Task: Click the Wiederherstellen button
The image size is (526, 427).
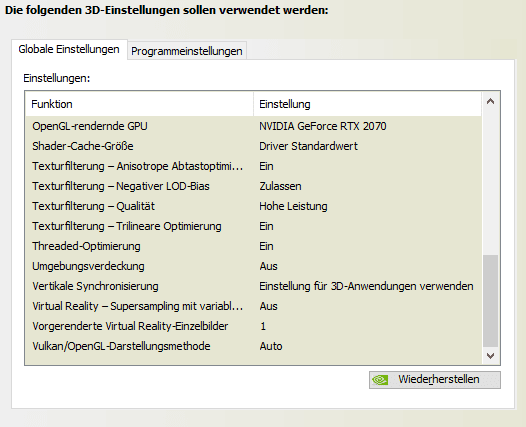Action: pyautogui.click(x=435, y=380)
